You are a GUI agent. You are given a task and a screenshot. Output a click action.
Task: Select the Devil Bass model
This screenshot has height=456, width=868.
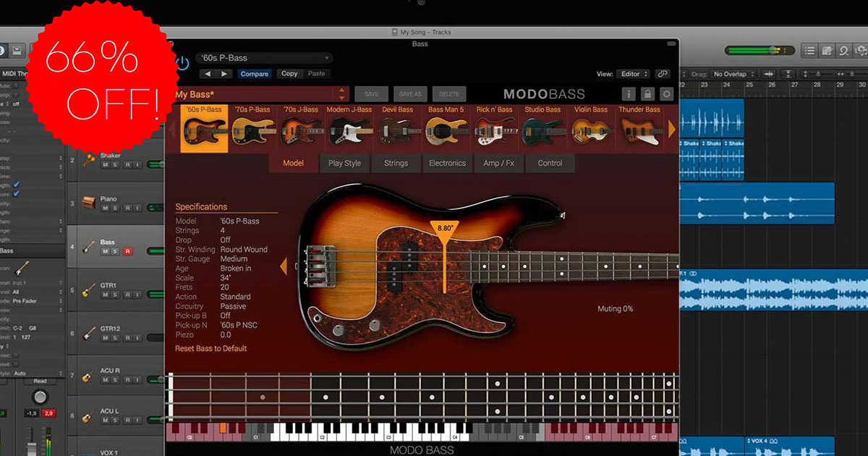tap(397, 129)
